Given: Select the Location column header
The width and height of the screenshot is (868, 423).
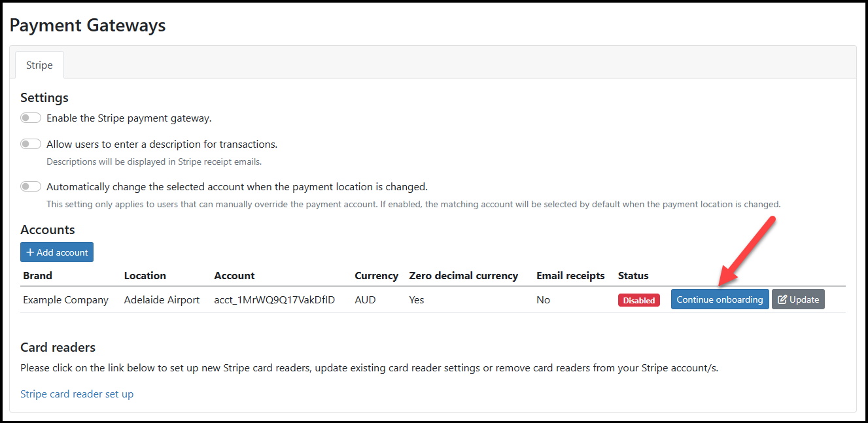Looking at the screenshot, I should 145,276.
